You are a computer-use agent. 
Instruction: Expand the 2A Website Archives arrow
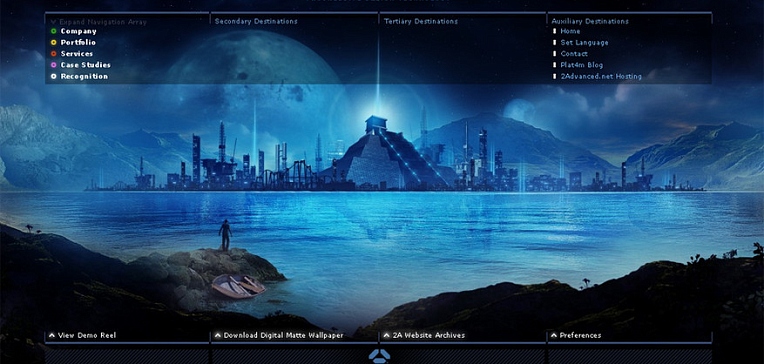pos(387,335)
